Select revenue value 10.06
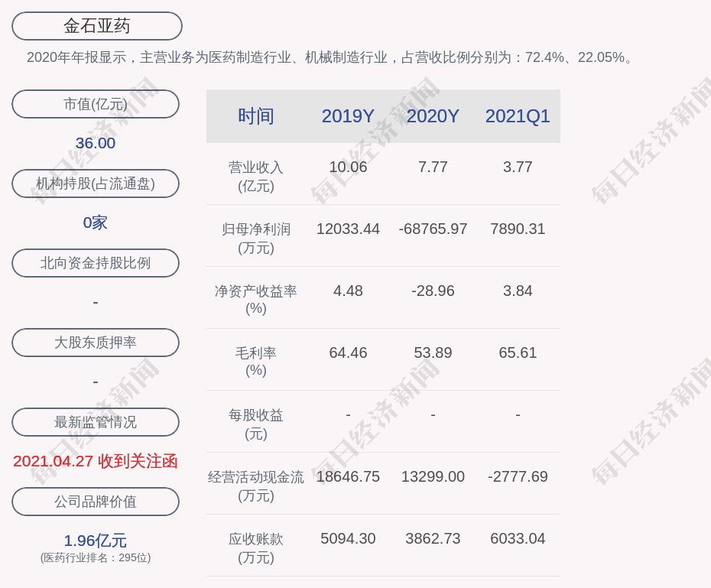Screen dimensions: 711x588 coord(348,167)
